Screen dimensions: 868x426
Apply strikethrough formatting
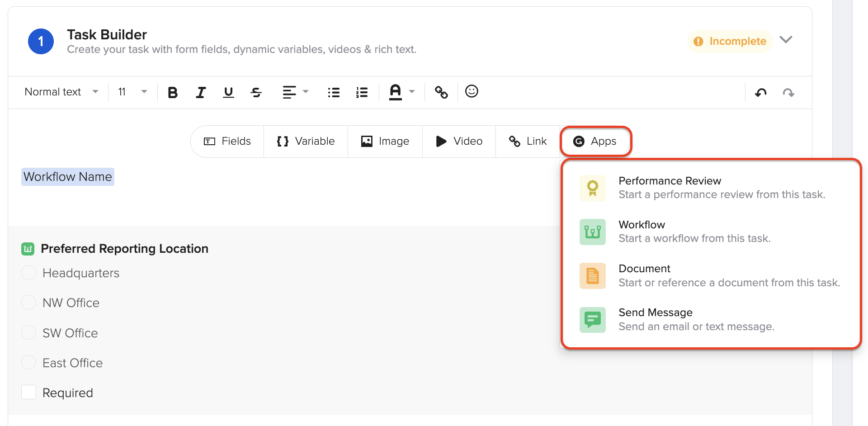click(256, 92)
